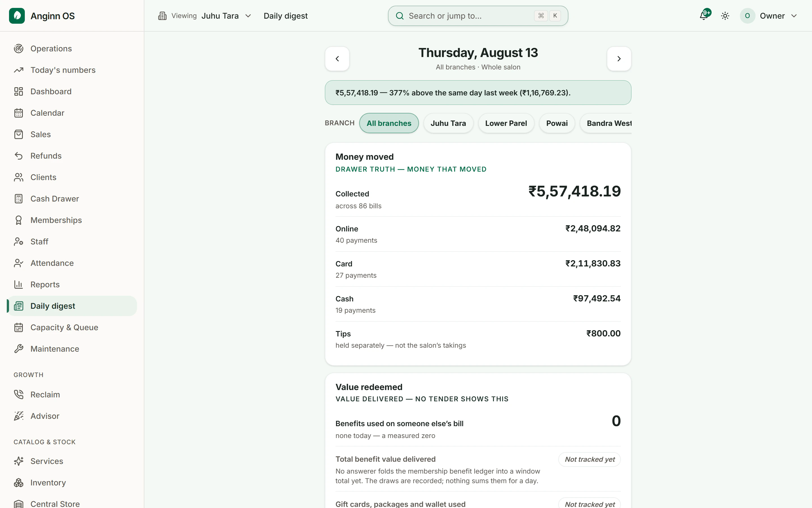Open Capacity & Queue in sidebar
The image size is (812, 508).
pyautogui.click(x=72, y=328)
